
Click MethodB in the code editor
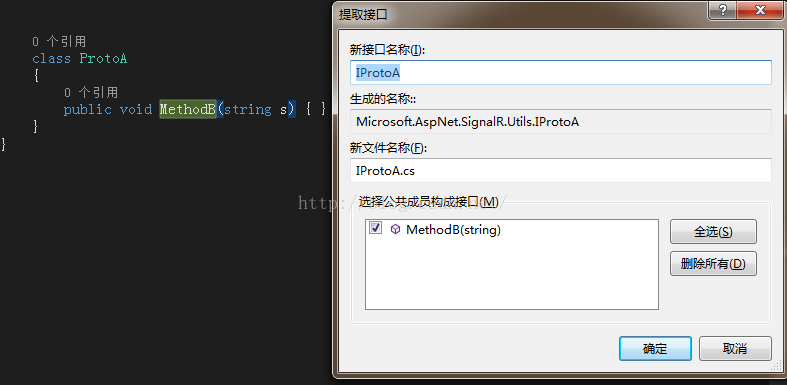pos(188,109)
